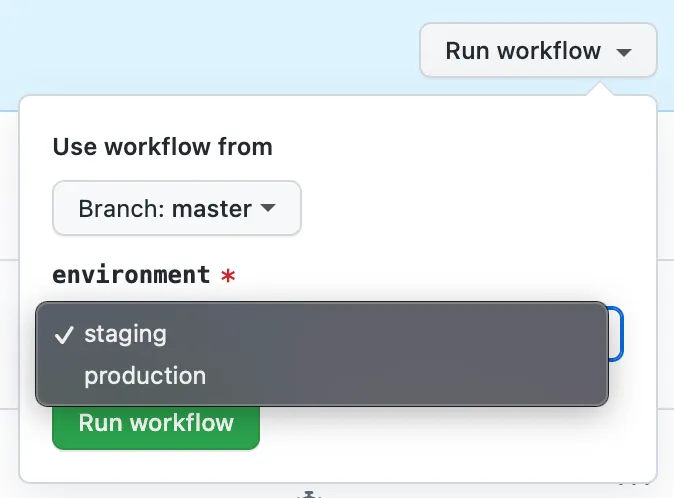Choose production from the environment list
Screen dimensions: 674x498
[145, 376]
